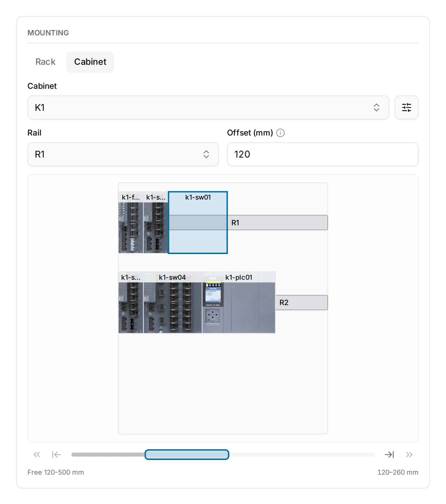Switch to the Rack tab
The width and height of the screenshot is (446, 504).
click(x=45, y=62)
